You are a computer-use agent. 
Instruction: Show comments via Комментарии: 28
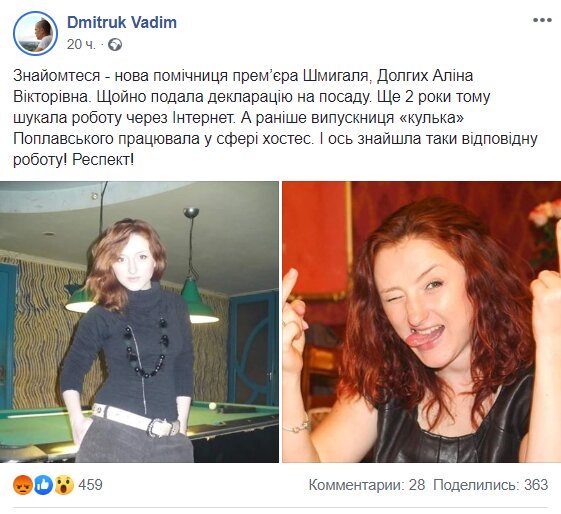367,485
